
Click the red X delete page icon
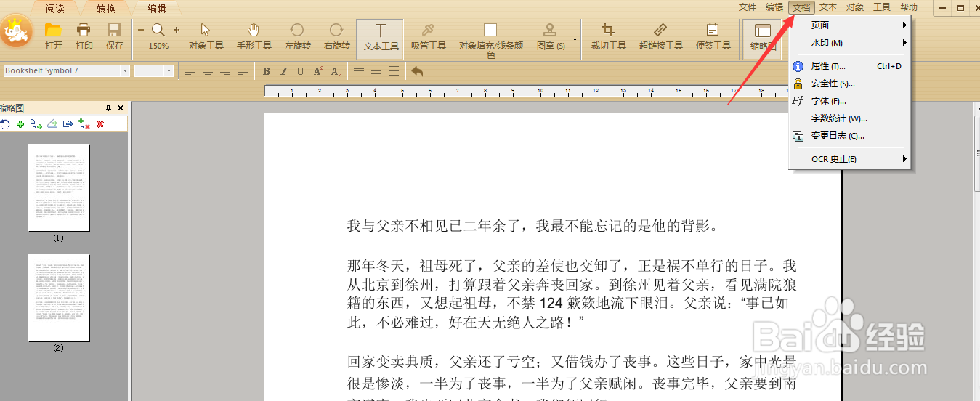[100, 124]
